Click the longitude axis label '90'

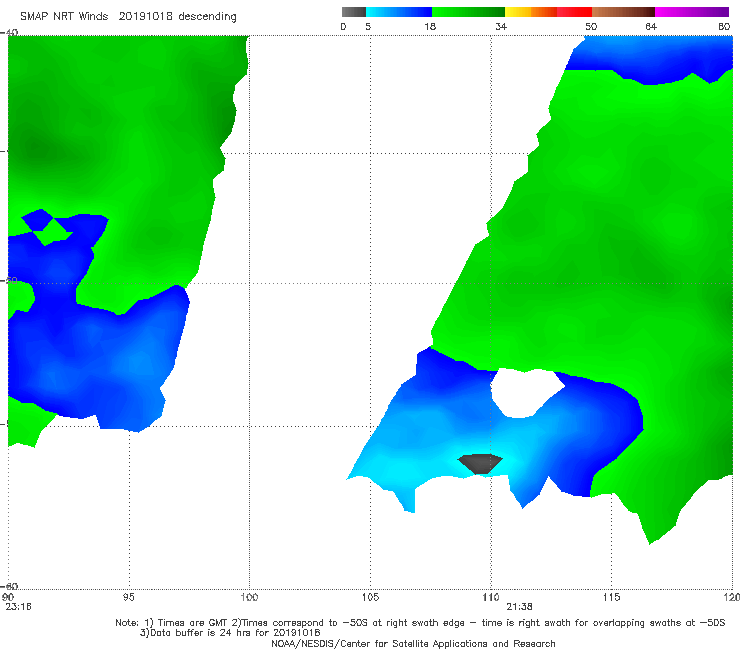coord(8,598)
